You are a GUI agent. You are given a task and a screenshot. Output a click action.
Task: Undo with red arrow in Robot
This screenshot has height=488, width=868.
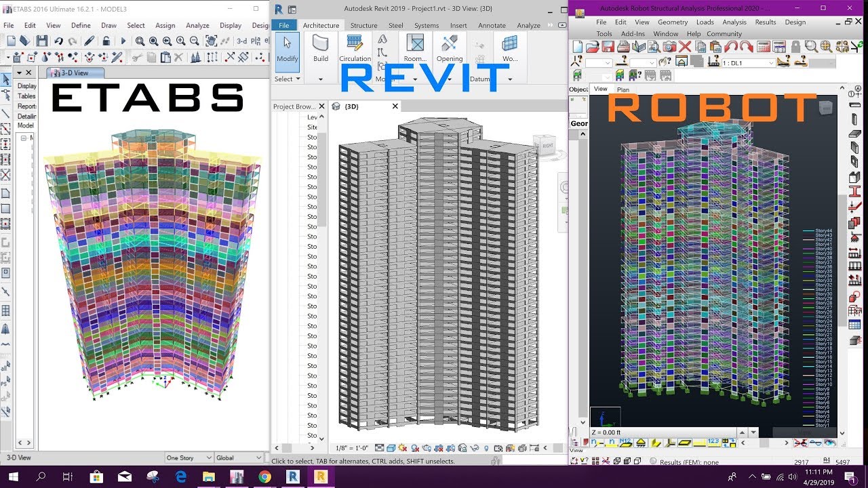(x=731, y=47)
